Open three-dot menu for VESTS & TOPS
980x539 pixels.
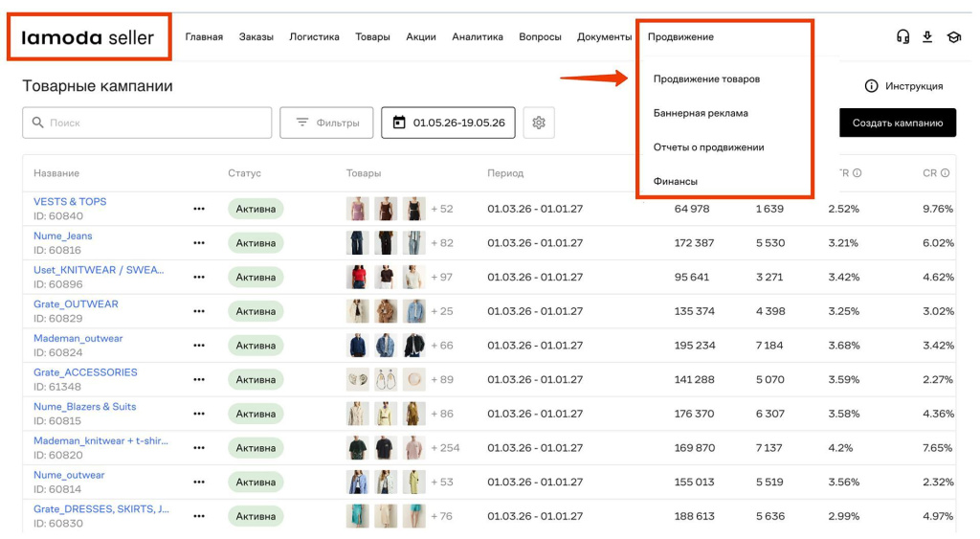[x=199, y=209]
